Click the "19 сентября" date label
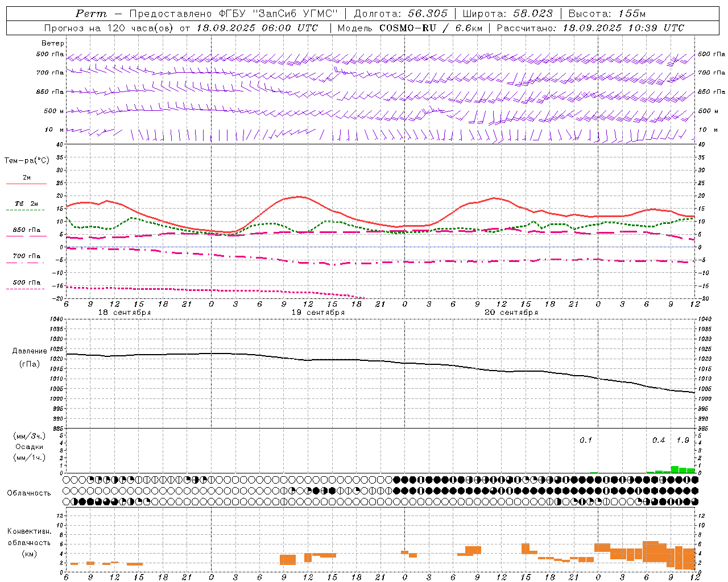 [318, 313]
